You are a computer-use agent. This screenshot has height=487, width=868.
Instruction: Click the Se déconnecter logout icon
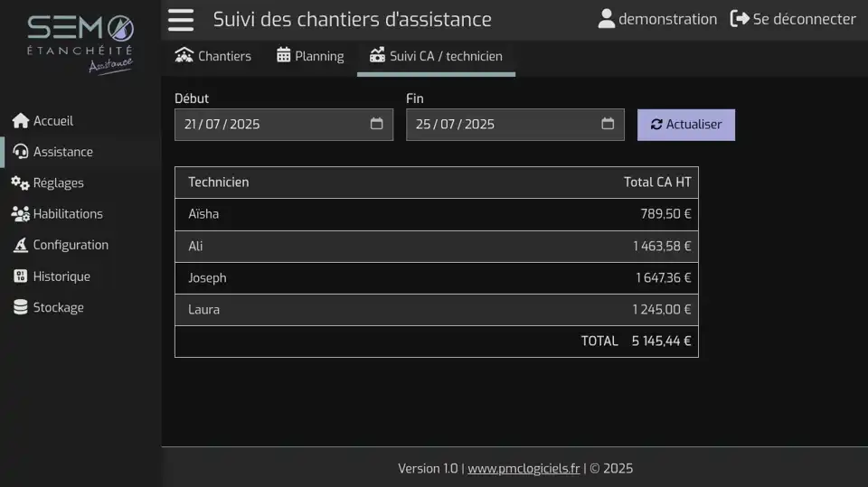(x=740, y=19)
